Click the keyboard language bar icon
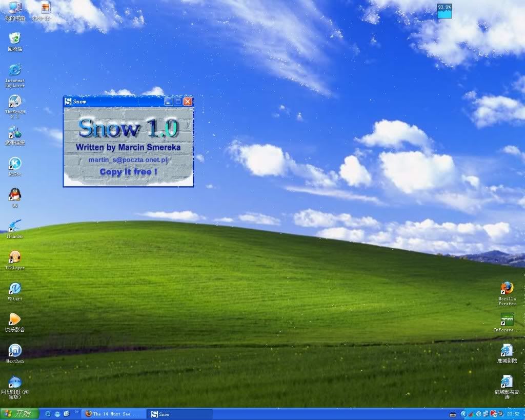The image size is (525, 420). tap(453, 414)
